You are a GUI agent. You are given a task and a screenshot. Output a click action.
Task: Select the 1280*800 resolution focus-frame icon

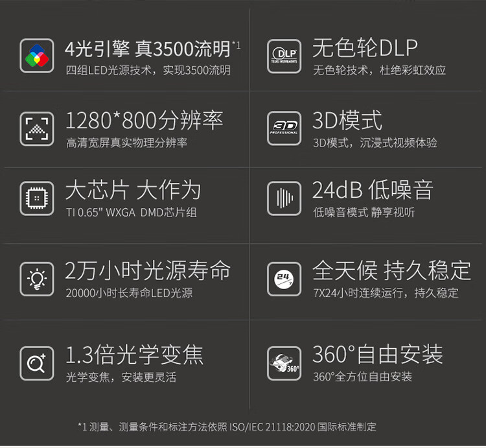[37, 128]
